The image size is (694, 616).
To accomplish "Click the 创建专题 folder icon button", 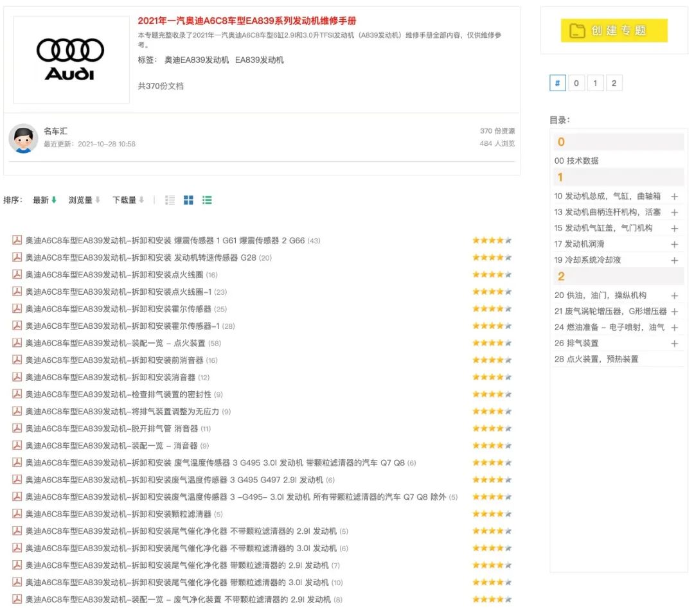I will pyautogui.click(x=578, y=30).
